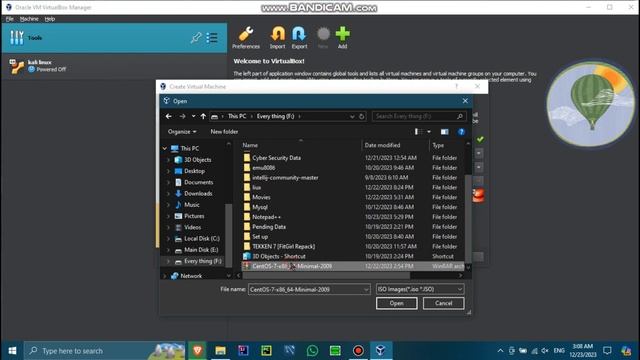
Task: Click the Bandicam record taskbar icon
Action: [x=358, y=351]
